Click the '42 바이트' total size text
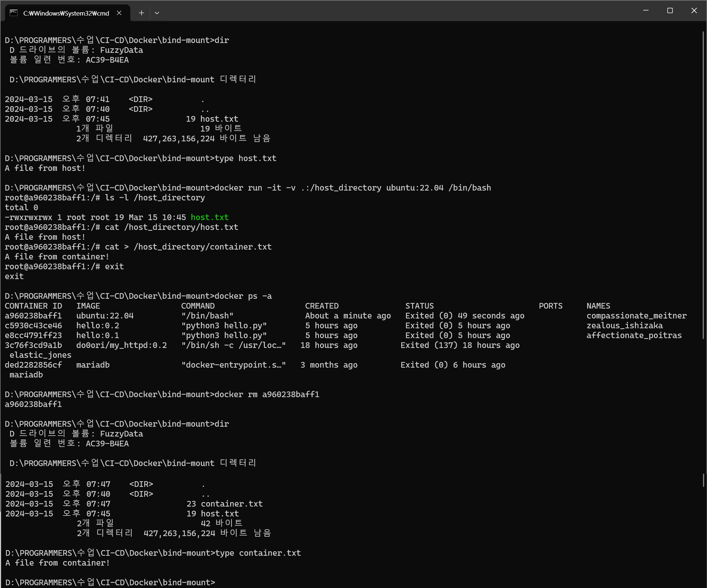 [222, 523]
